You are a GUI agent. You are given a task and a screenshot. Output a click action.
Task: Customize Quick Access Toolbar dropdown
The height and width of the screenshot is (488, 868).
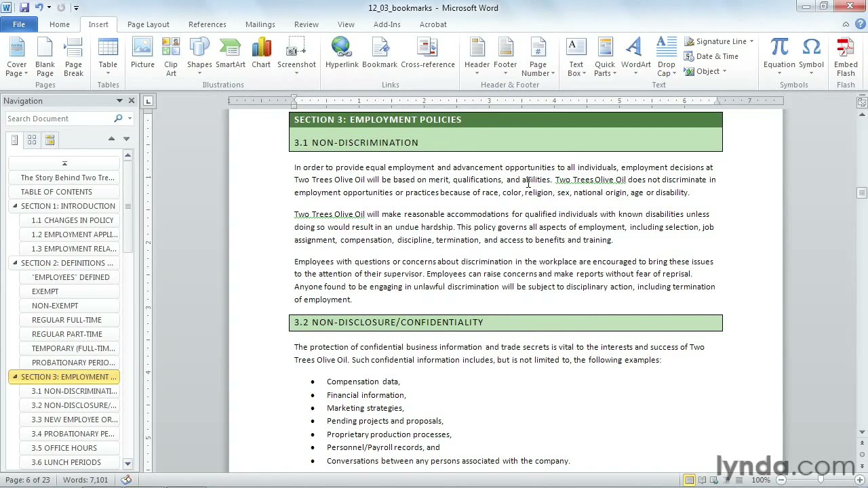pyautogui.click(x=76, y=8)
